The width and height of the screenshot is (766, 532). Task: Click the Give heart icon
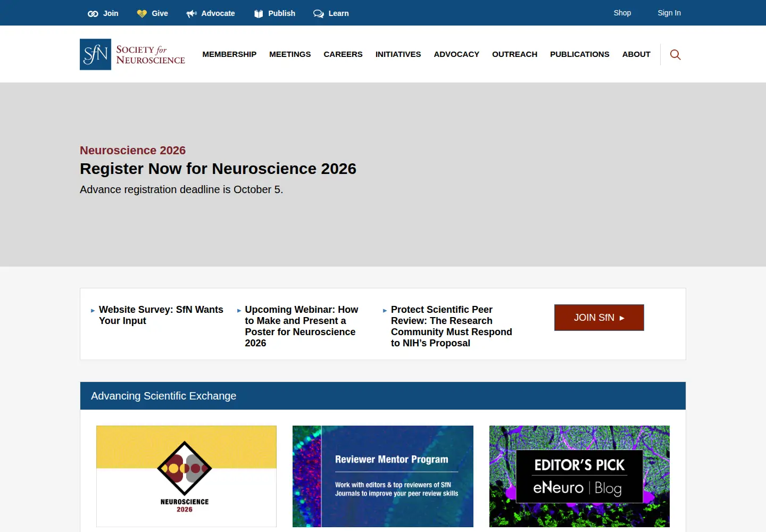pyautogui.click(x=141, y=14)
